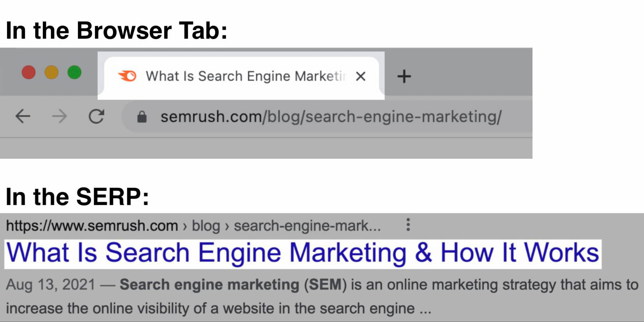
Task: Click the red traffic light circle
Action: tap(29, 72)
